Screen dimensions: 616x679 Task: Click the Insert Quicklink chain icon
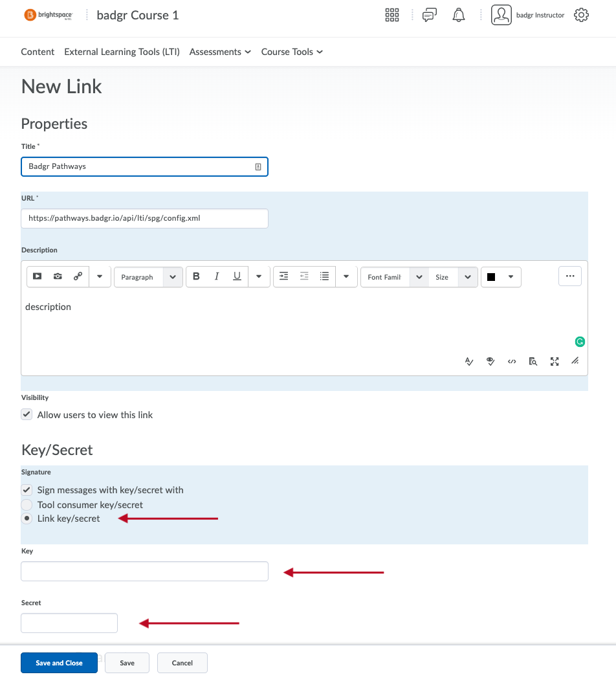click(78, 276)
